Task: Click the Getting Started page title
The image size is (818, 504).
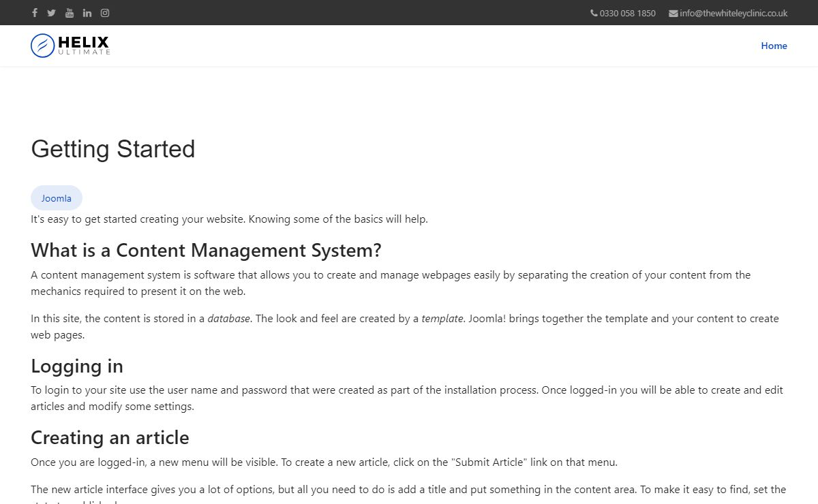Action: point(113,149)
